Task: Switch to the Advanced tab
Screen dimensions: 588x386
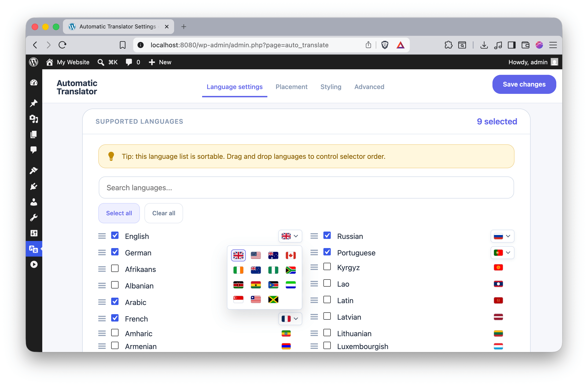Action: (369, 87)
